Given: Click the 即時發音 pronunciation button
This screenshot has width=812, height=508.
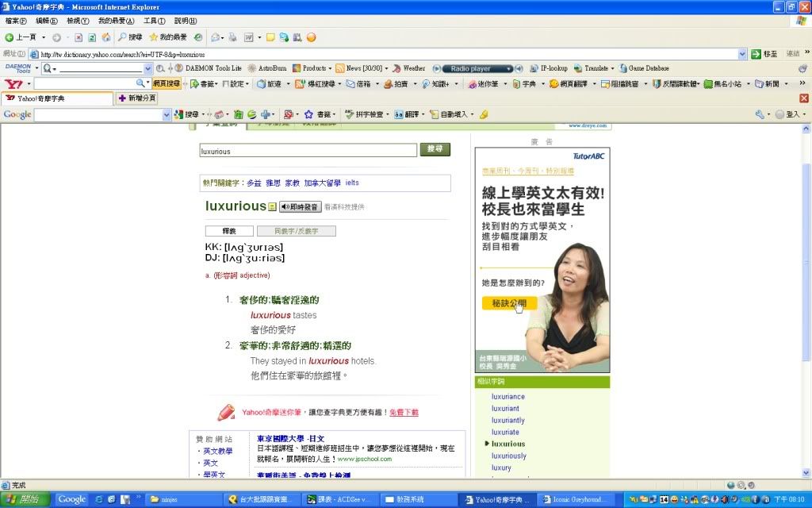Looking at the screenshot, I should [300, 206].
